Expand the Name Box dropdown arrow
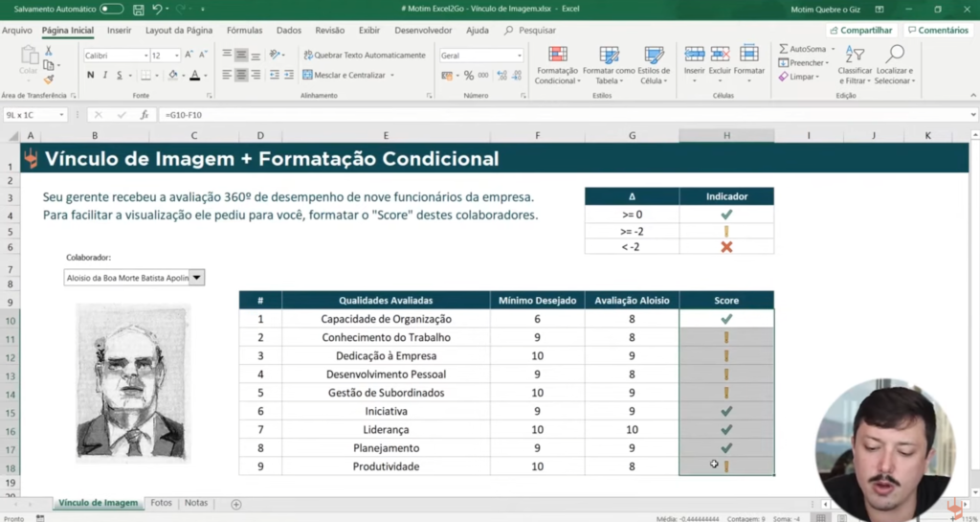The height and width of the screenshot is (522, 980). (61, 115)
